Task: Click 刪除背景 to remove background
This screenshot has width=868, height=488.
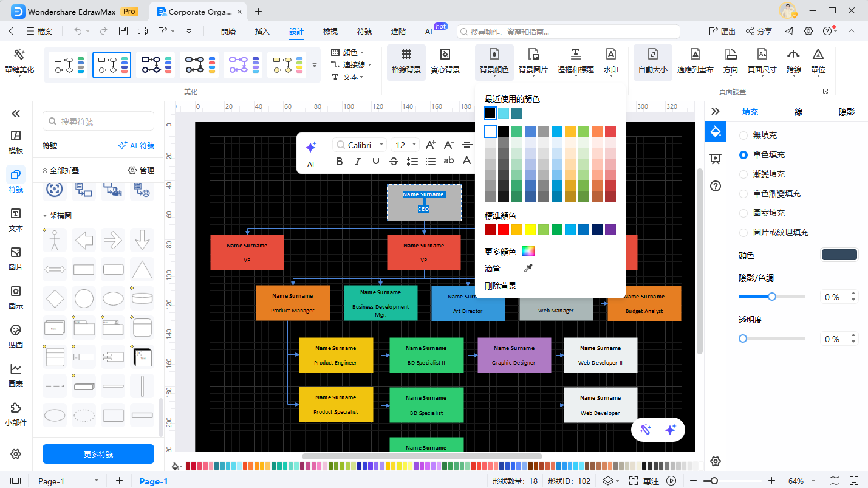Action: (500, 285)
